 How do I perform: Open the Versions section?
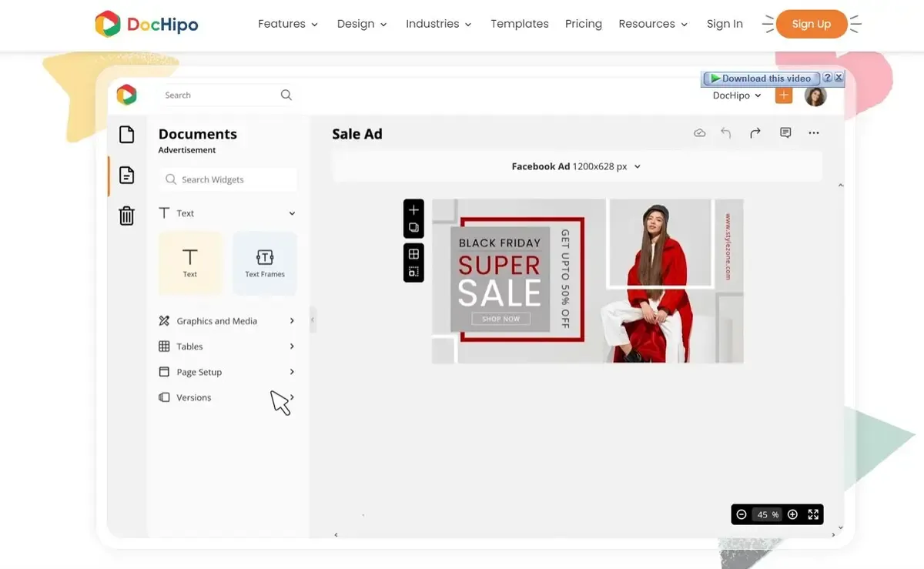point(227,397)
